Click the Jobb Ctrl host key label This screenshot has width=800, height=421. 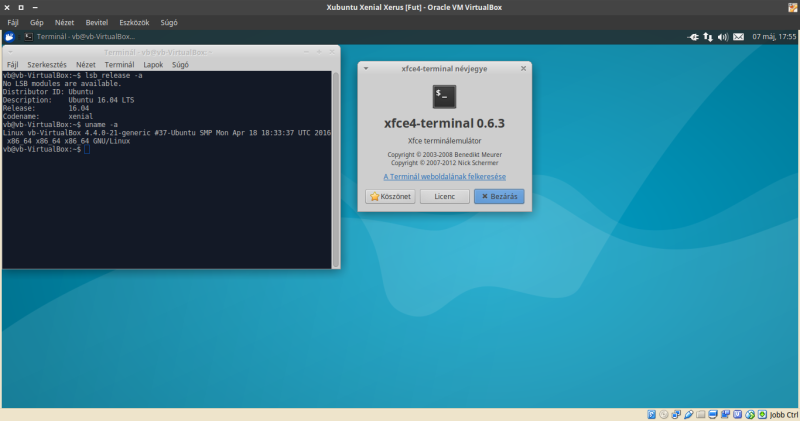tap(784, 415)
